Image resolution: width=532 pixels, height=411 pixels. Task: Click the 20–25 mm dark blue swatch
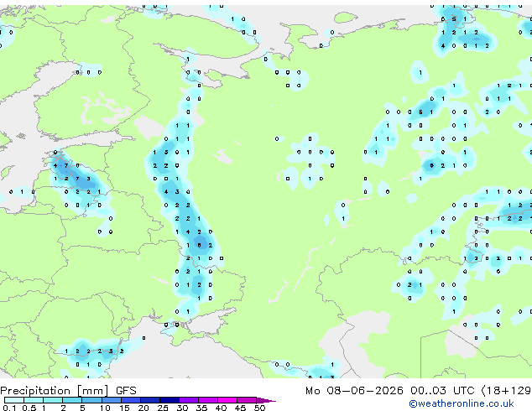point(149,400)
